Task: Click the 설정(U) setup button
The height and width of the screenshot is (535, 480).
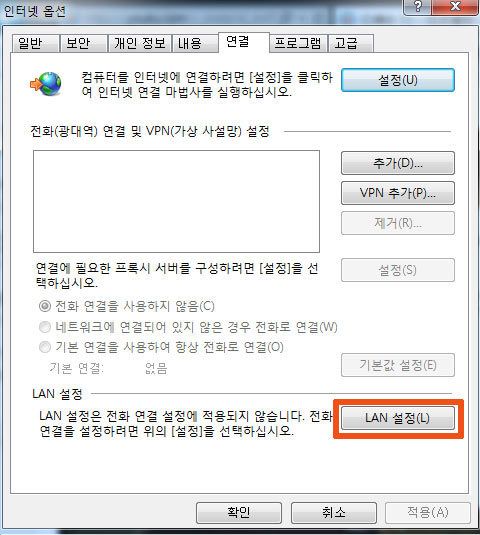Action: [398, 80]
